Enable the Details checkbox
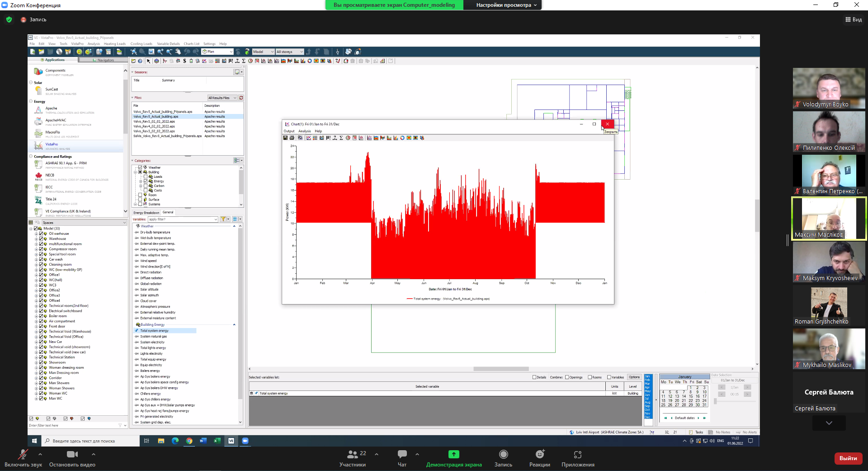 tap(534, 377)
